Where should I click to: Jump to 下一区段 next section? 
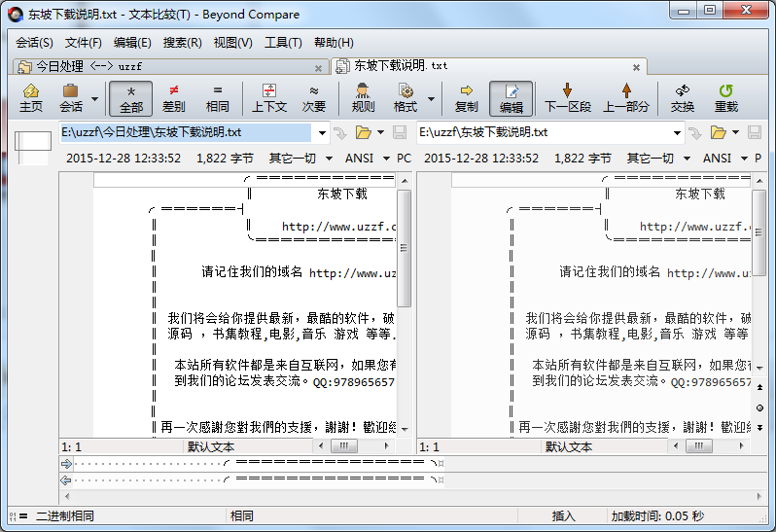point(567,98)
